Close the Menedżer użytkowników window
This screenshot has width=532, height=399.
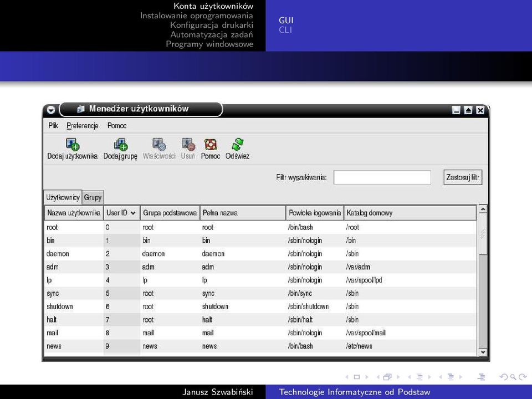pyautogui.click(x=480, y=110)
